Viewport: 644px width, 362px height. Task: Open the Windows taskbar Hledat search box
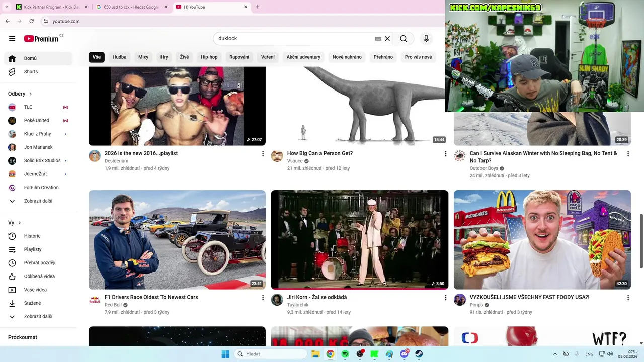(272, 354)
